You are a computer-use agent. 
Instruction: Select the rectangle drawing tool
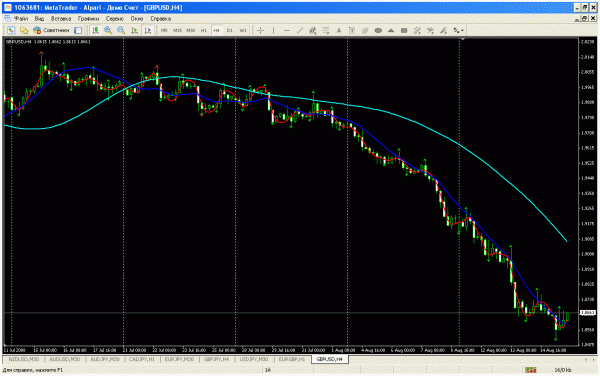404,30
